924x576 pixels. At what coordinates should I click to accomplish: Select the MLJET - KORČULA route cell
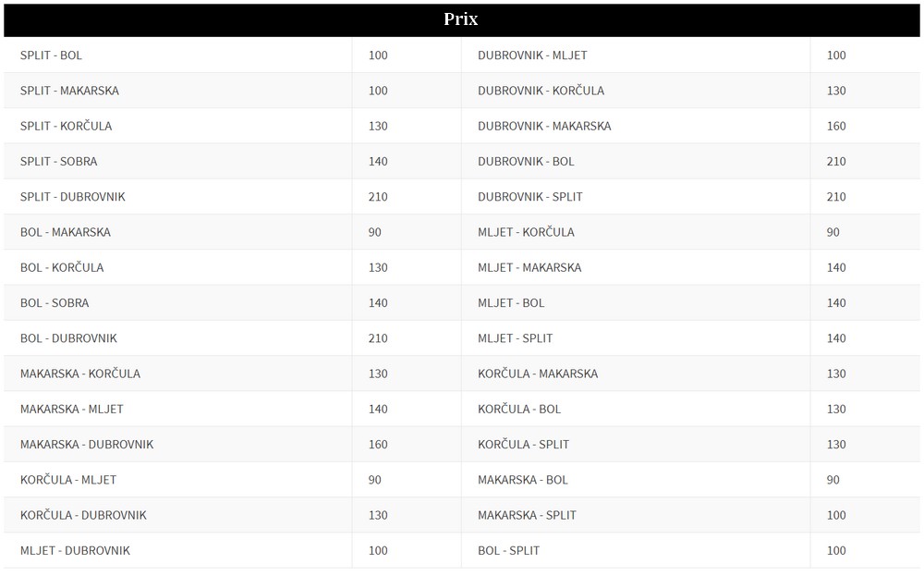tap(636, 232)
